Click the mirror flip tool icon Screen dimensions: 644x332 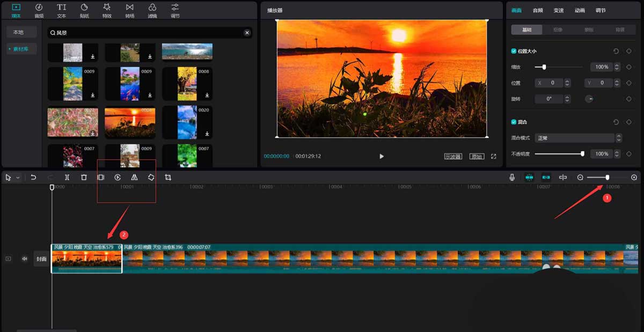[x=134, y=178]
